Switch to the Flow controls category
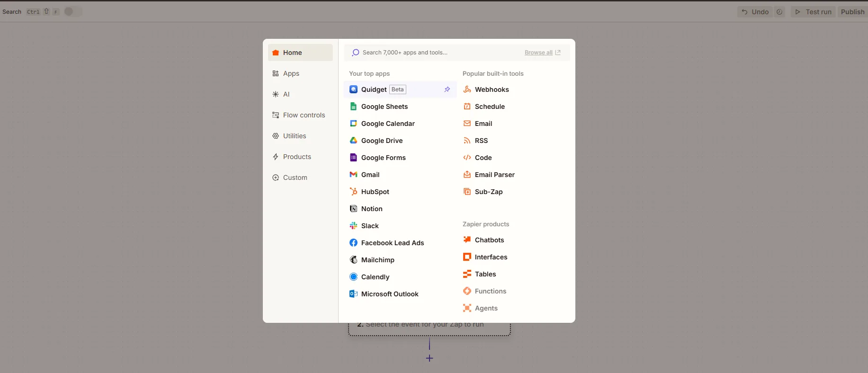The image size is (868, 373). tap(304, 115)
